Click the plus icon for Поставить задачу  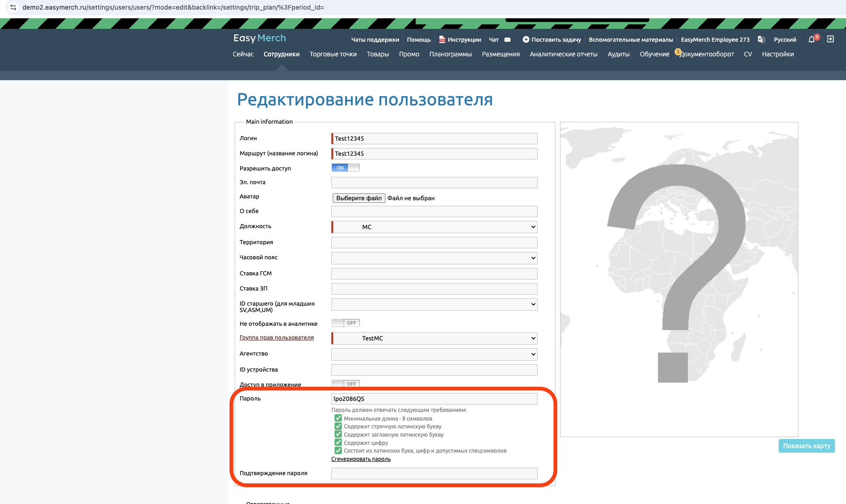pos(526,40)
